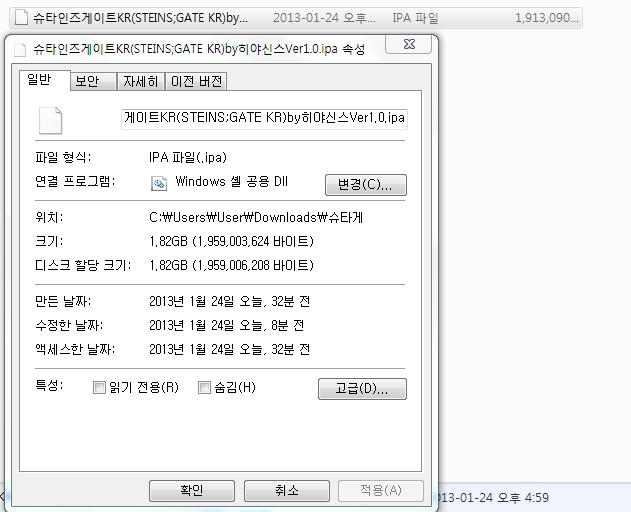Image resolution: width=631 pixels, height=512 pixels.
Task: Click the 만든 날짜 date value
Action: [x=229, y=301]
